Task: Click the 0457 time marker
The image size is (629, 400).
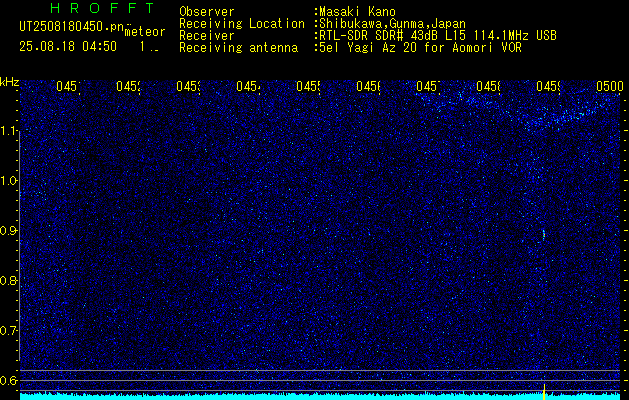Action: [428, 86]
